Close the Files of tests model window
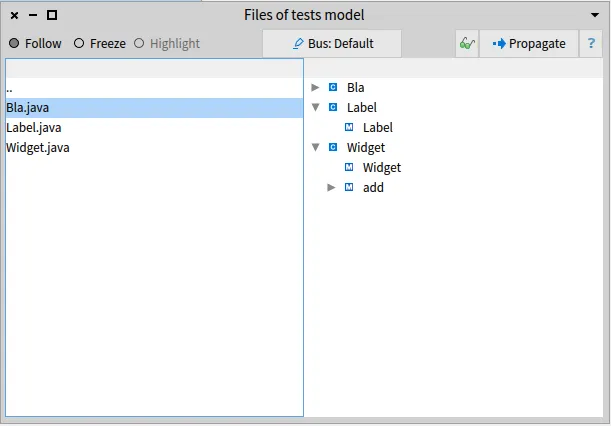 (14, 16)
